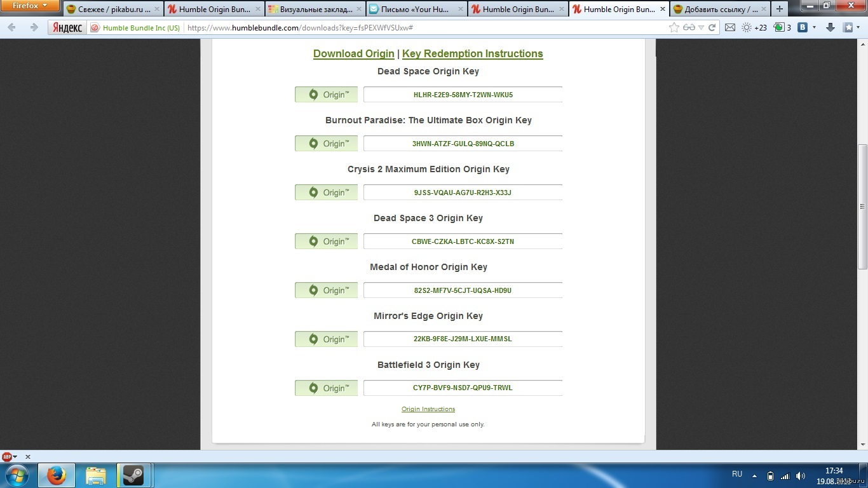The width and height of the screenshot is (868, 488).
Task: Open the volume speaker tray icon
Action: click(x=801, y=475)
